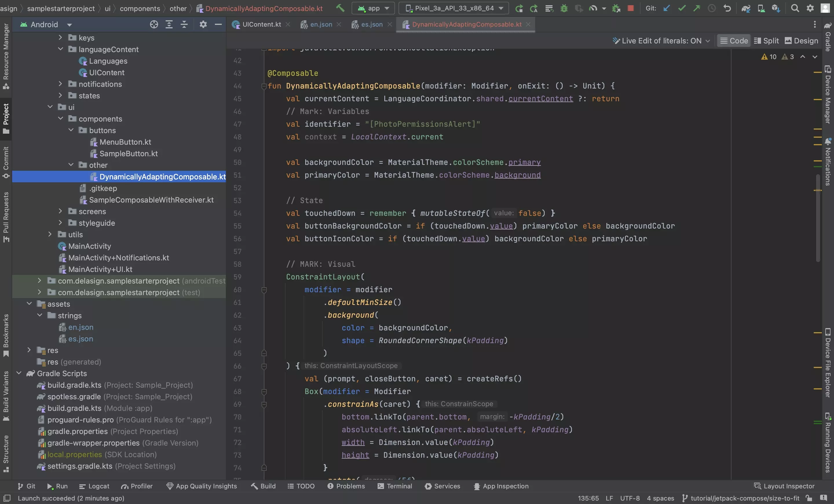Switch to Design editor view
834x504 pixels.
coord(805,41)
